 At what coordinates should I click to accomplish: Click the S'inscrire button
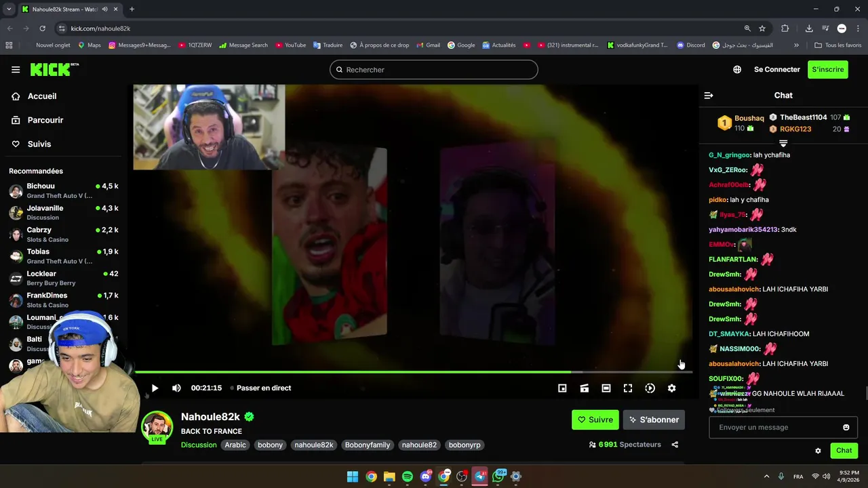coord(828,69)
